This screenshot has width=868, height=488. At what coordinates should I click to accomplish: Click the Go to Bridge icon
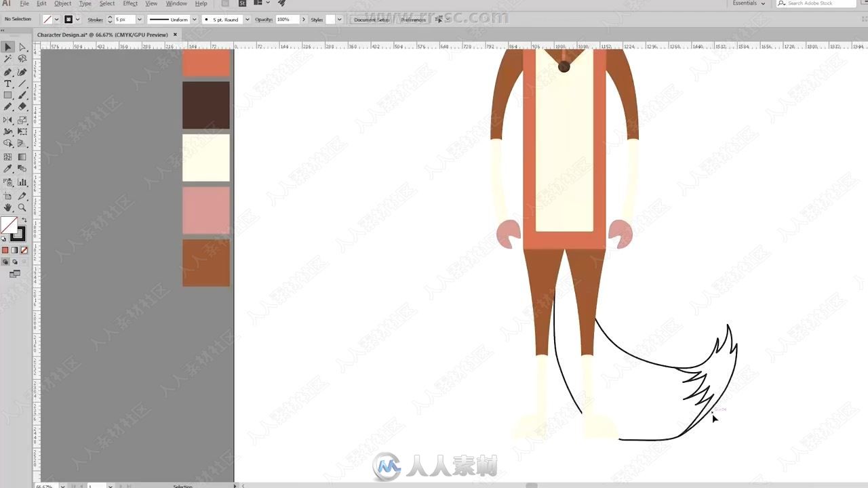(225, 3)
